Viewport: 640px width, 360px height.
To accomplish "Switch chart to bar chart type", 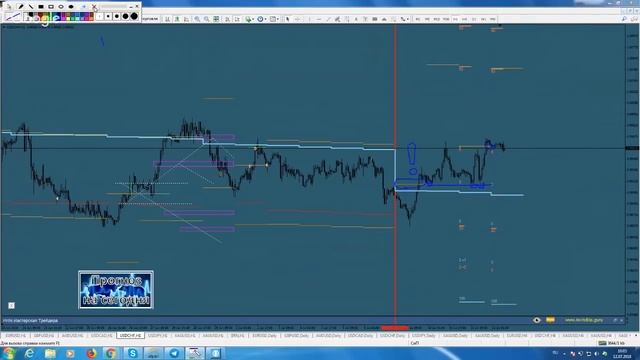I will pyautogui.click(x=167, y=19).
